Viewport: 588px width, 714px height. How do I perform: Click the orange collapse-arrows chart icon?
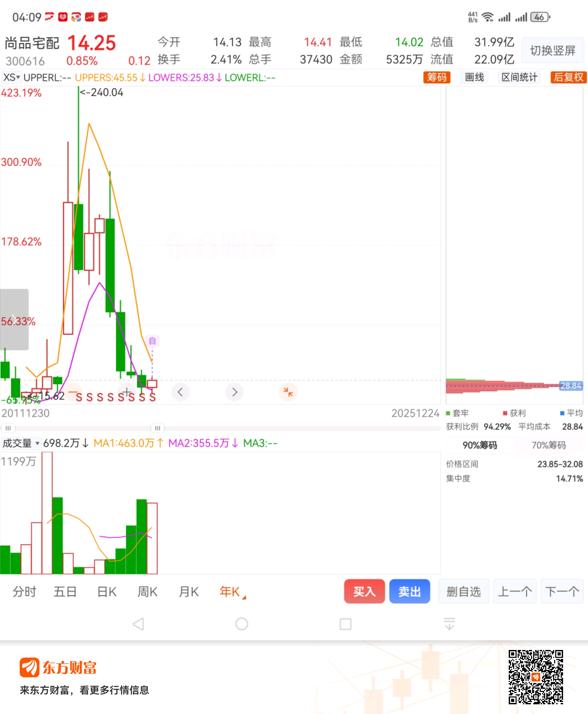click(x=288, y=392)
